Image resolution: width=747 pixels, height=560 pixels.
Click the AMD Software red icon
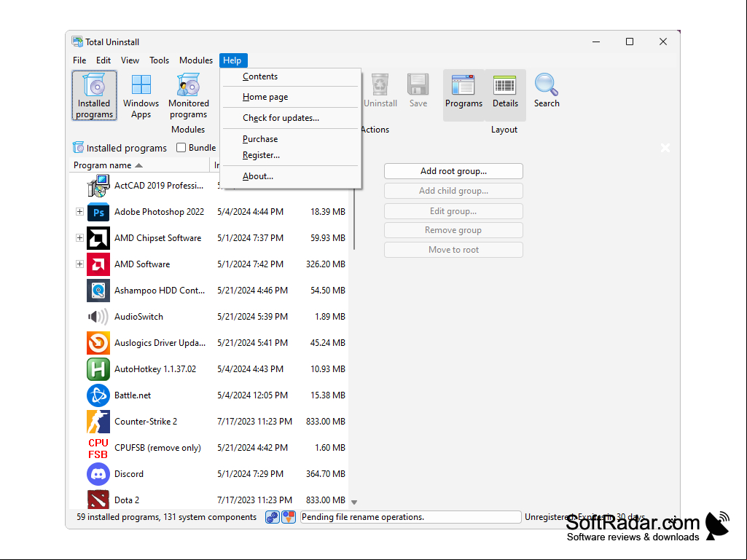click(98, 264)
